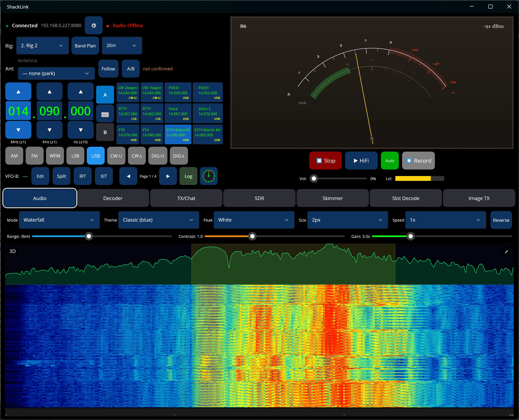Switch mode to CW-U
Screen dimensions: 519x420
click(116, 156)
